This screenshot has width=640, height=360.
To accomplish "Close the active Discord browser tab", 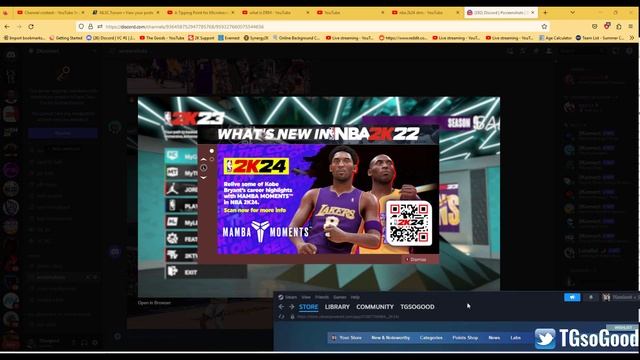I will coord(533,13).
